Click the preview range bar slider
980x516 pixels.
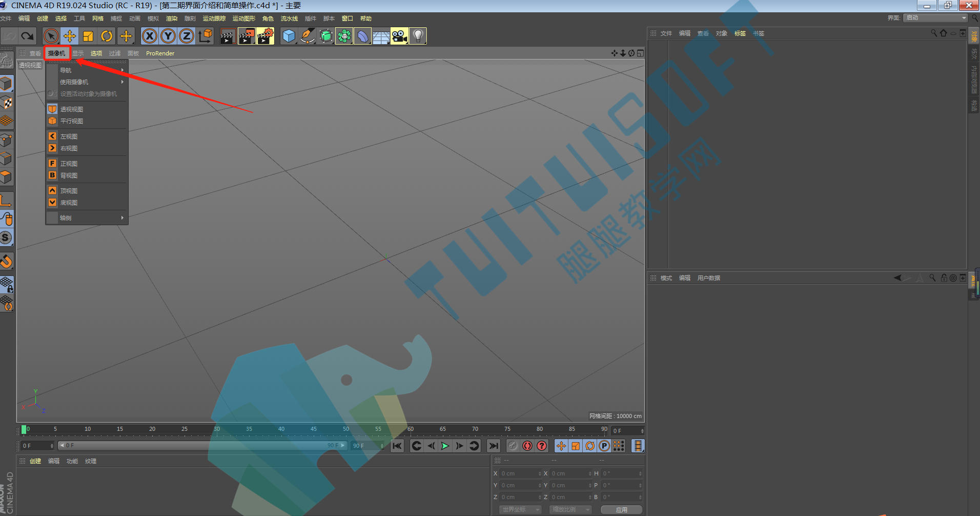(x=202, y=446)
